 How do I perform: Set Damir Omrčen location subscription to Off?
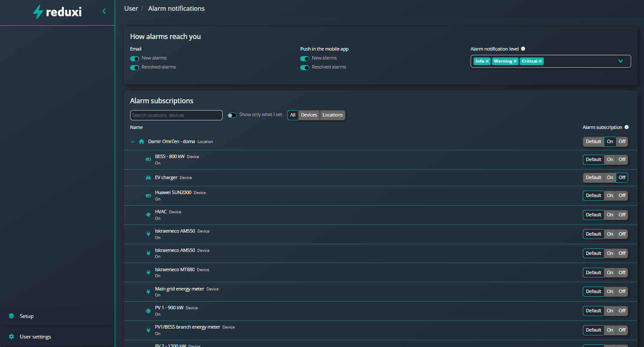pos(622,141)
